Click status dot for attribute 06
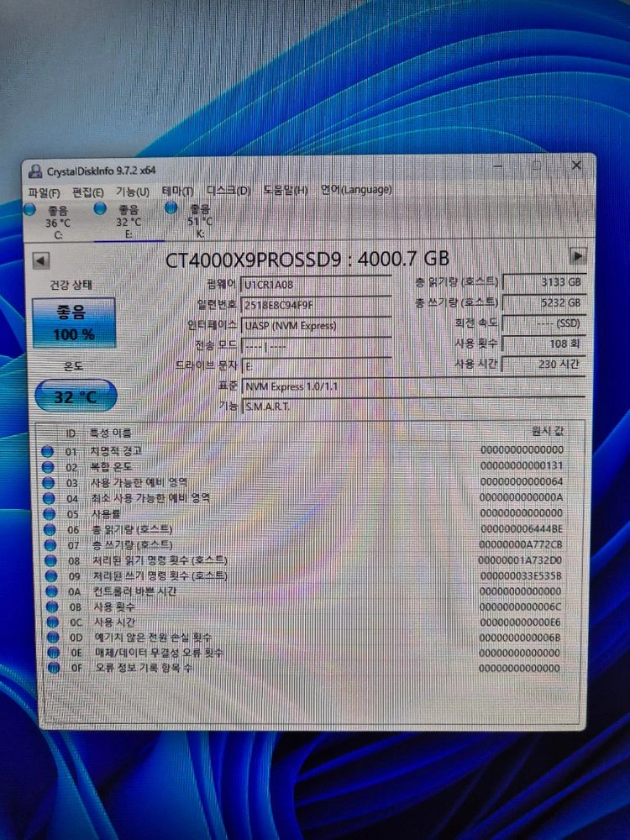This screenshot has height=840, width=630. (50, 529)
